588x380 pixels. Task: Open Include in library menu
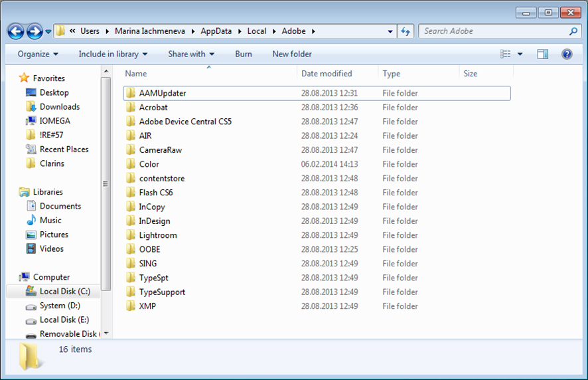click(113, 54)
